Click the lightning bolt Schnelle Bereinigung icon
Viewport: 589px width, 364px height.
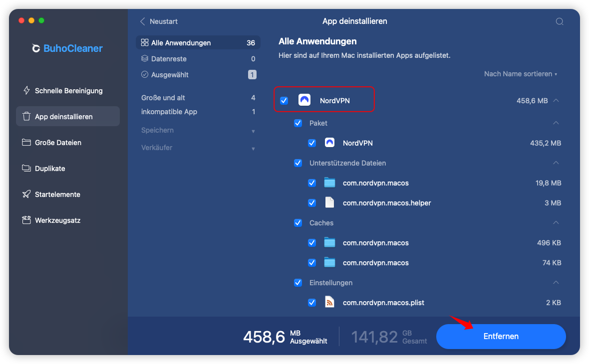26,90
